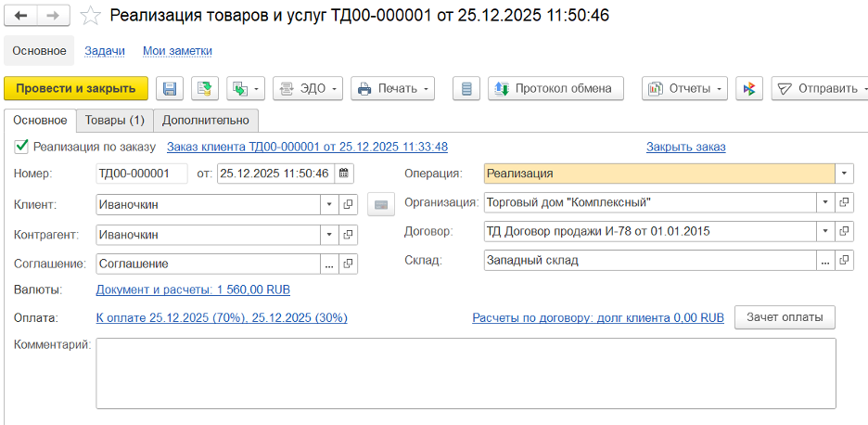Click the card icon beside Клиент field
The height and width of the screenshot is (425, 868).
pos(380,204)
